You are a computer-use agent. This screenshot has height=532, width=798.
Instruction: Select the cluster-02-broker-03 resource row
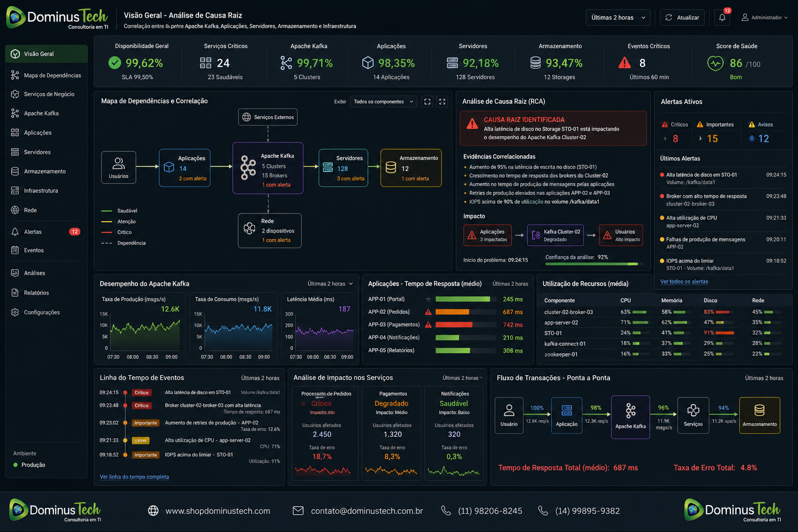pos(664,312)
